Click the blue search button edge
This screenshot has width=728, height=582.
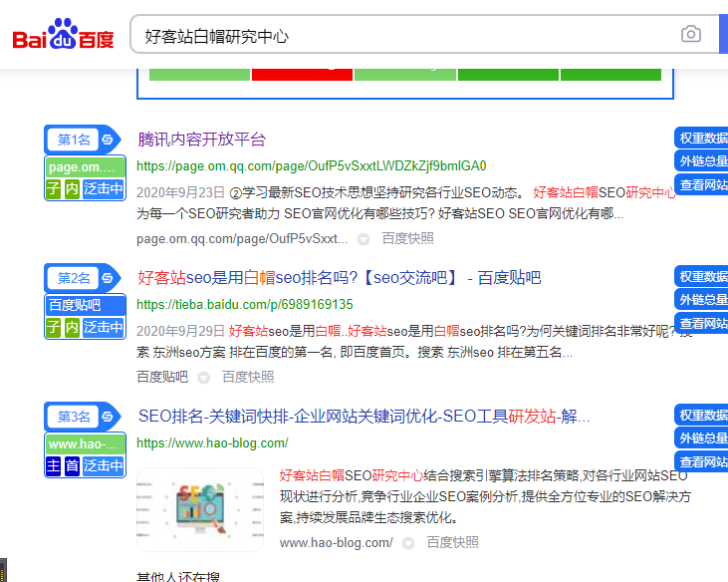pyautogui.click(x=723, y=34)
